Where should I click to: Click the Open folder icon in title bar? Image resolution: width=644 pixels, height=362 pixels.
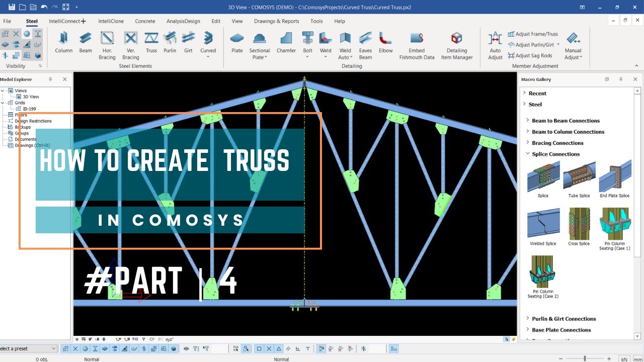point(22,7)
